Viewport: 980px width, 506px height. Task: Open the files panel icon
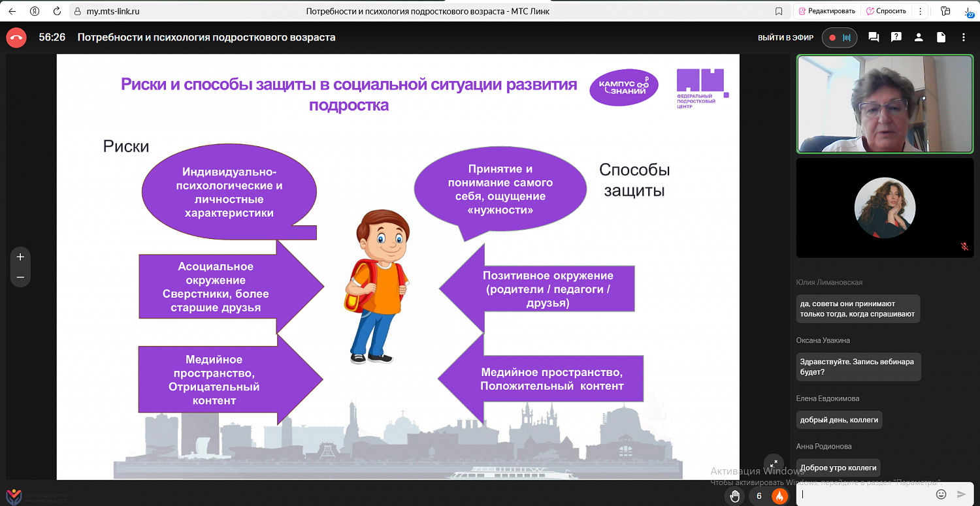pyautogui.click(x=941, y=37)
